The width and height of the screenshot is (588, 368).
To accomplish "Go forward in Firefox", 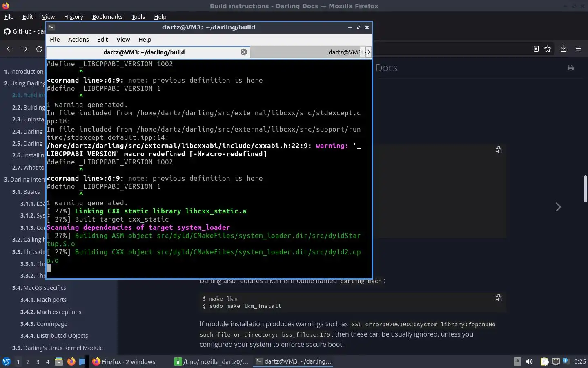I will click(24, 49).
